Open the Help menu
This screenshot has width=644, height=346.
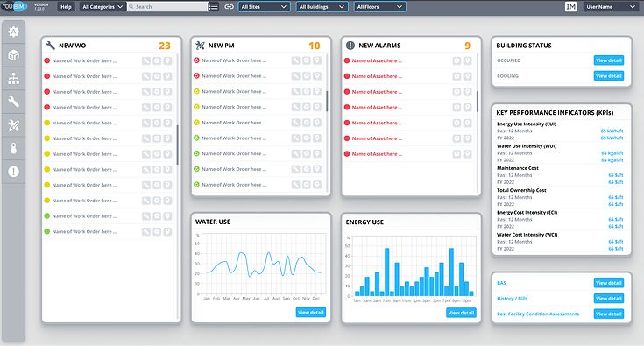66,6
